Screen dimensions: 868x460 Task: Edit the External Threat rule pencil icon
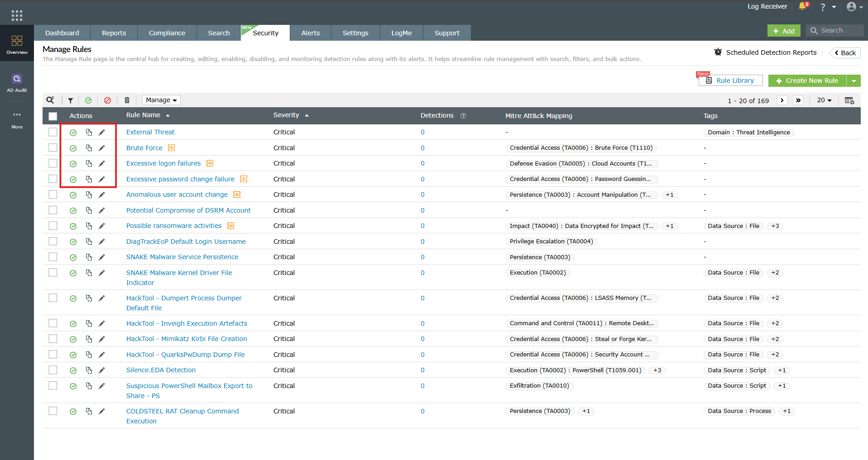click(102, 133)
